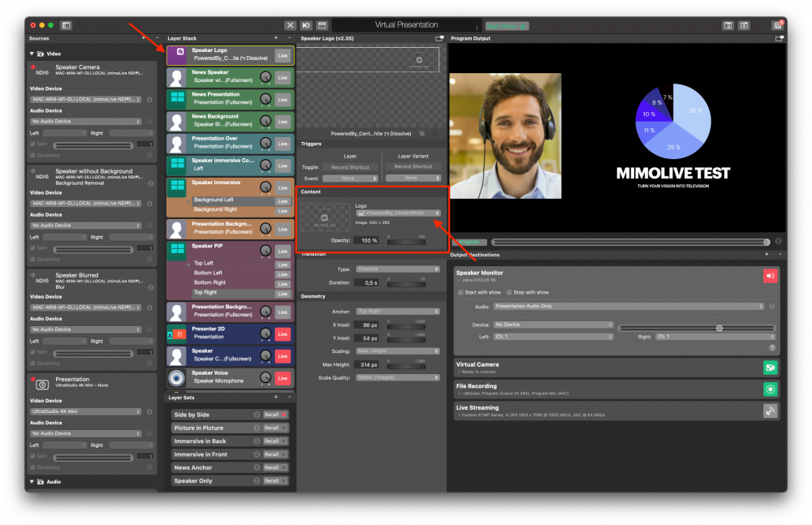Open the Anchor Top Right dropdown
The image size is (812, 525).
(x=398, y=311)
